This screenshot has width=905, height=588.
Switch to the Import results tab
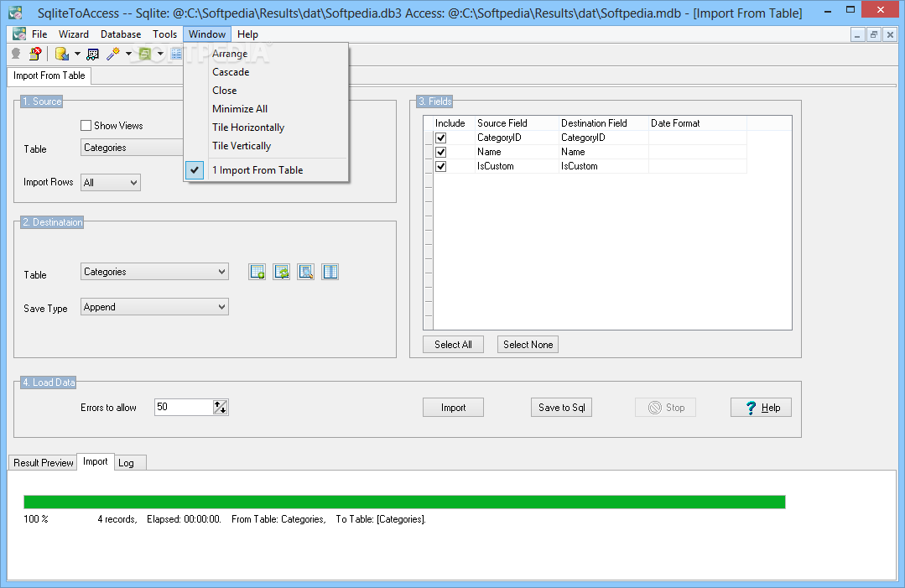96,461
